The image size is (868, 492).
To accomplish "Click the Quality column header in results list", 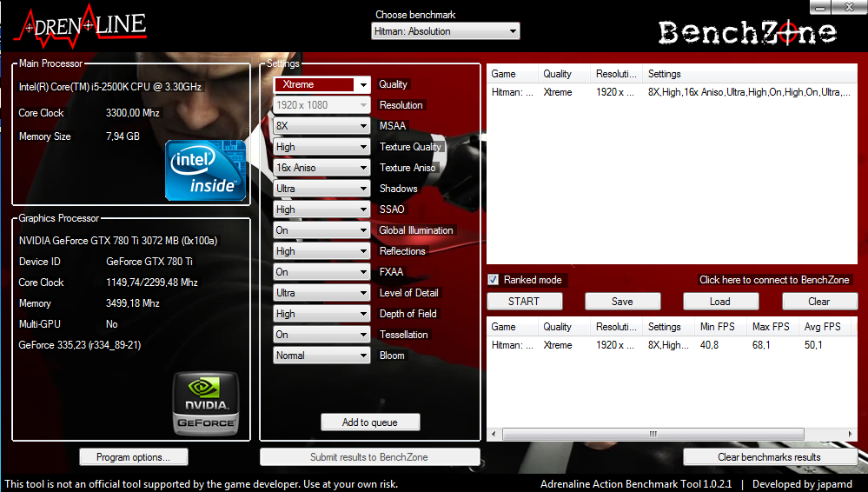I will [x=564, y=327].
